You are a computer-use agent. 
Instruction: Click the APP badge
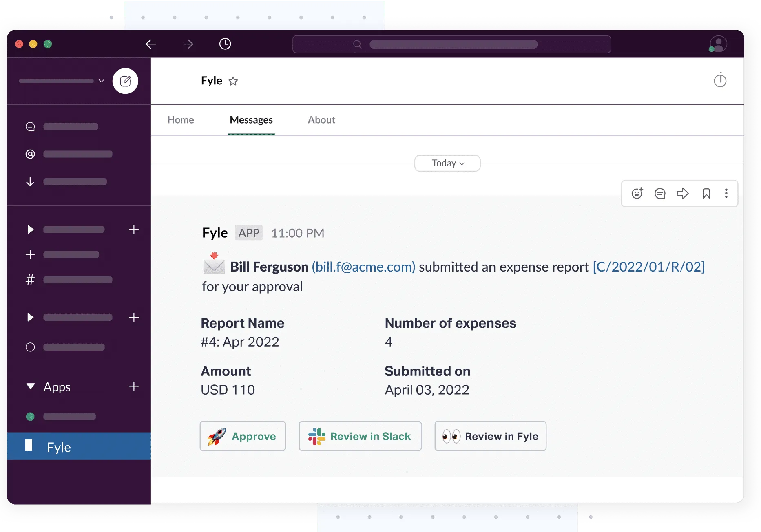[x=249, y=233]
